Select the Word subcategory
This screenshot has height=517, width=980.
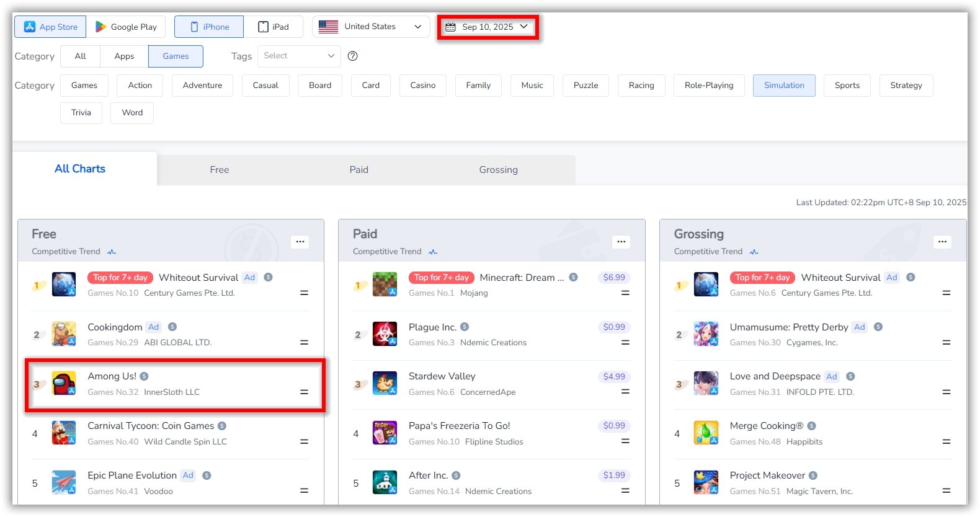point(132,113)
